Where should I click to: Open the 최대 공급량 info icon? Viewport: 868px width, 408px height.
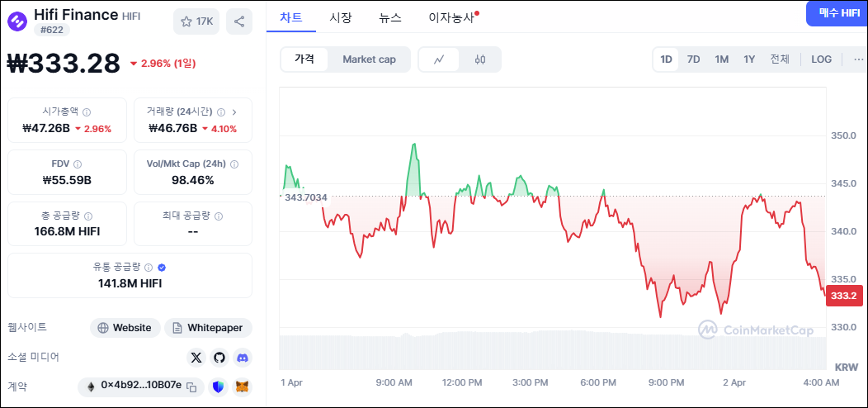click(x=219, y=216)
